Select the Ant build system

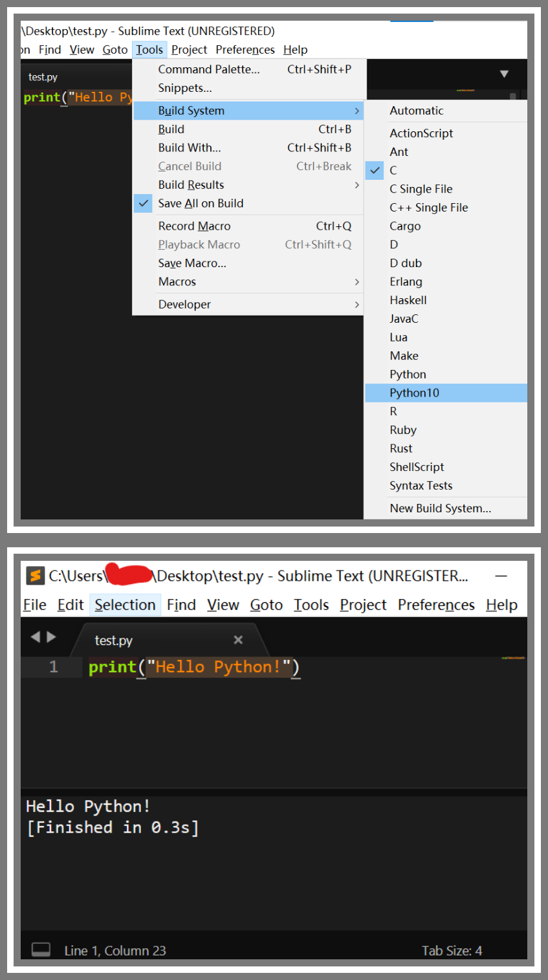(446, 151)
